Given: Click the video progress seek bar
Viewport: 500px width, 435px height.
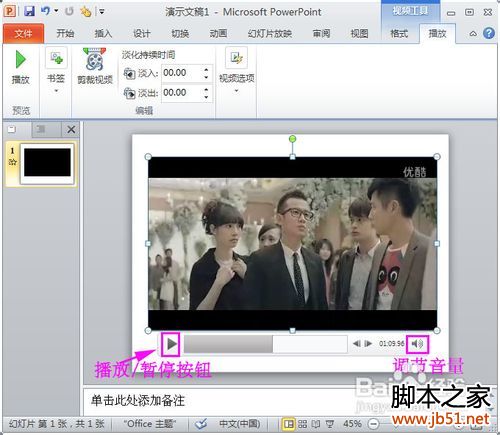Looking at the screenshot, I should point(266,344).
